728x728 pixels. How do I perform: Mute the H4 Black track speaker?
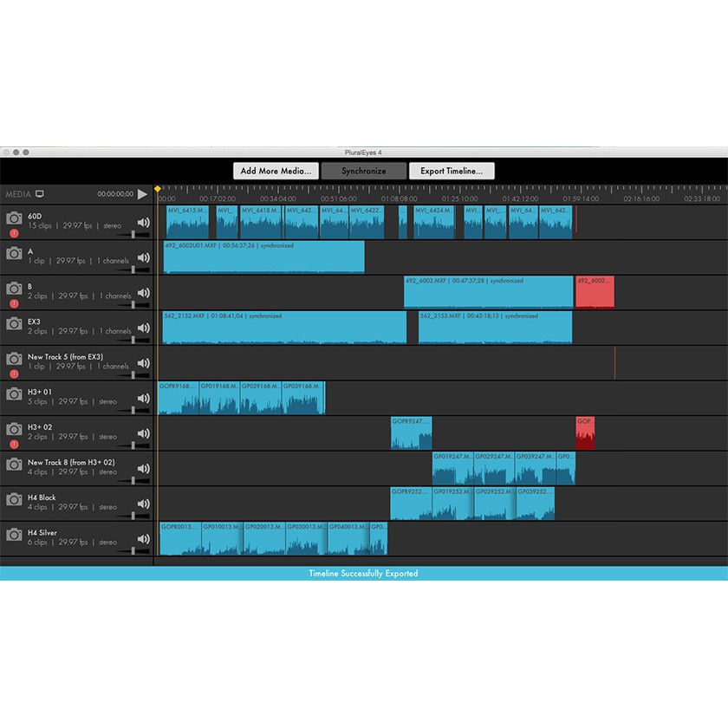coord(144,504)
